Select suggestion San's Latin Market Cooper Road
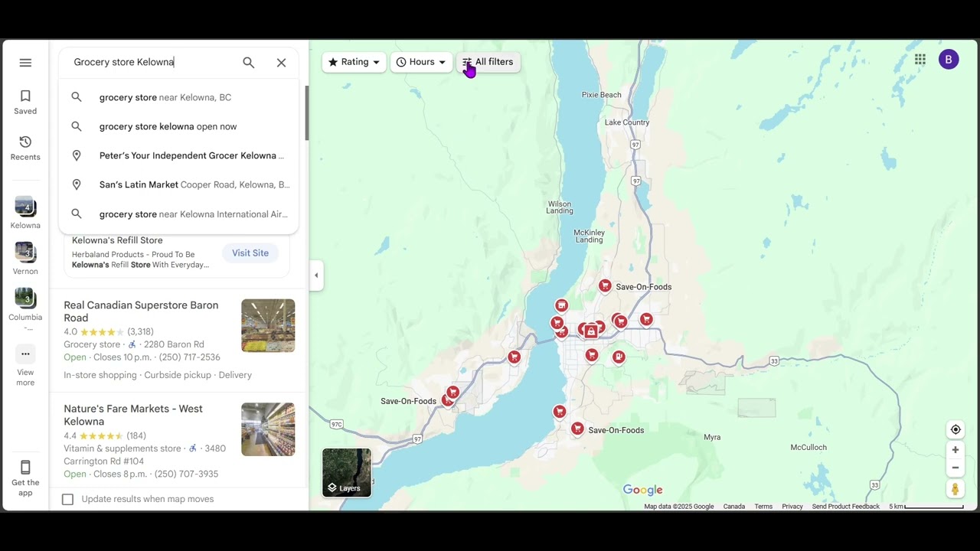Screen dimensions: 980x551 178,184
